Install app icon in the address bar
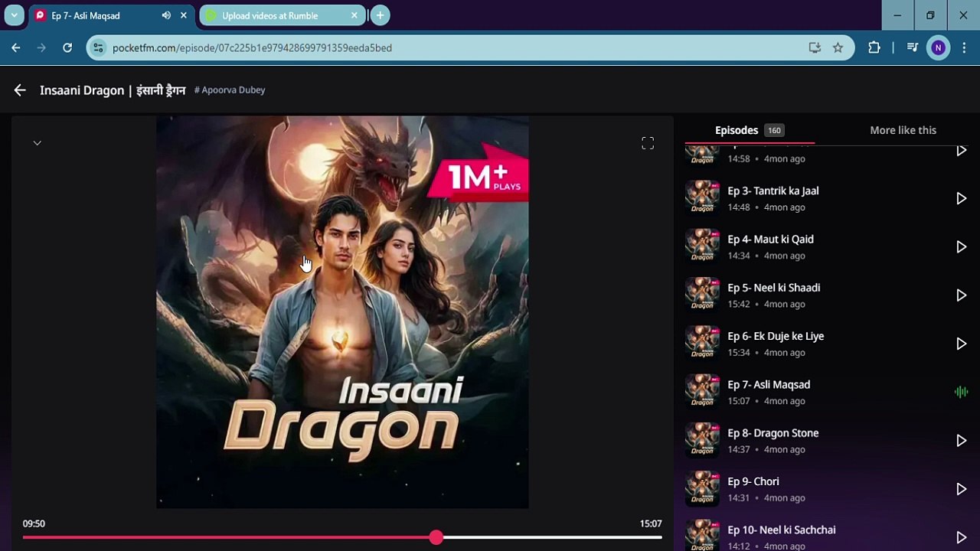Image resolution: width=980 pixels, height=551 pixels. [815, 47]
